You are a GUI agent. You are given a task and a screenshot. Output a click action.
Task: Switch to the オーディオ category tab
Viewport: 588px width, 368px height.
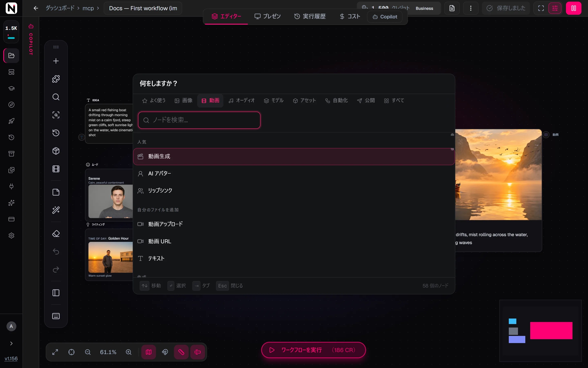(242, 101)
